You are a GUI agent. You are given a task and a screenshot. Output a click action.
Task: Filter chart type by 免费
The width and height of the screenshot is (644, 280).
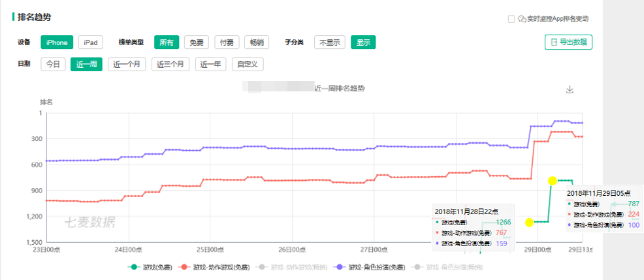pos(197,42)
